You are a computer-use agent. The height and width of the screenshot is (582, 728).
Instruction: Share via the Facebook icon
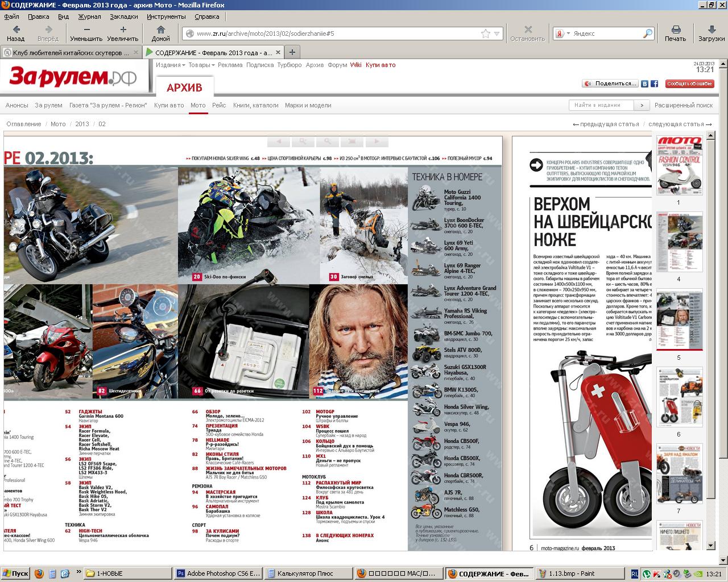654,84
